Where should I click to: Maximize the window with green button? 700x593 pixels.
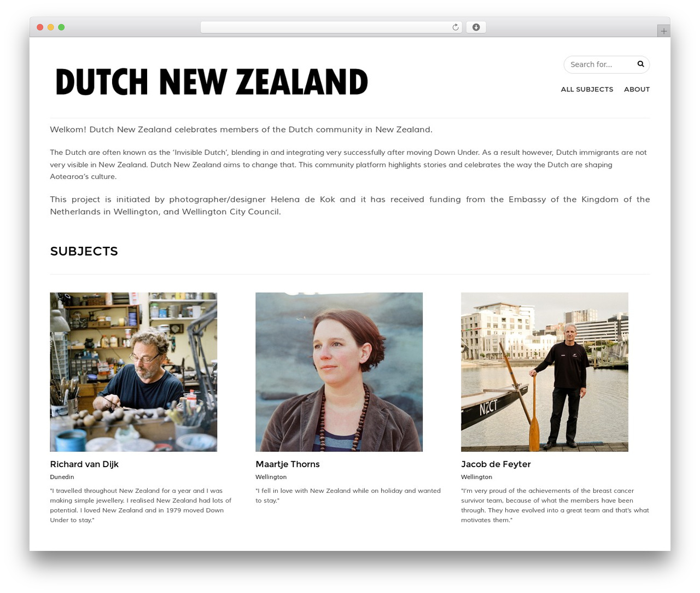[61, 27]
